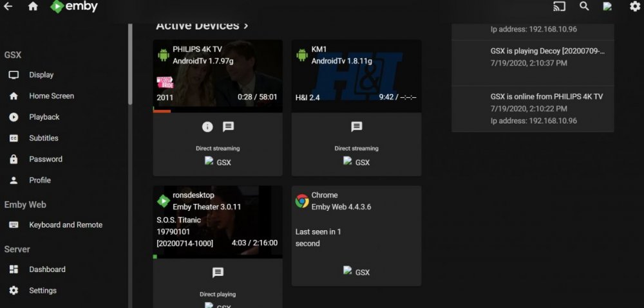The image size is (644, 308).
Task: Click Direct playing on ronsdesktop card
Action: pyautogui.click(x=218, y=294)
